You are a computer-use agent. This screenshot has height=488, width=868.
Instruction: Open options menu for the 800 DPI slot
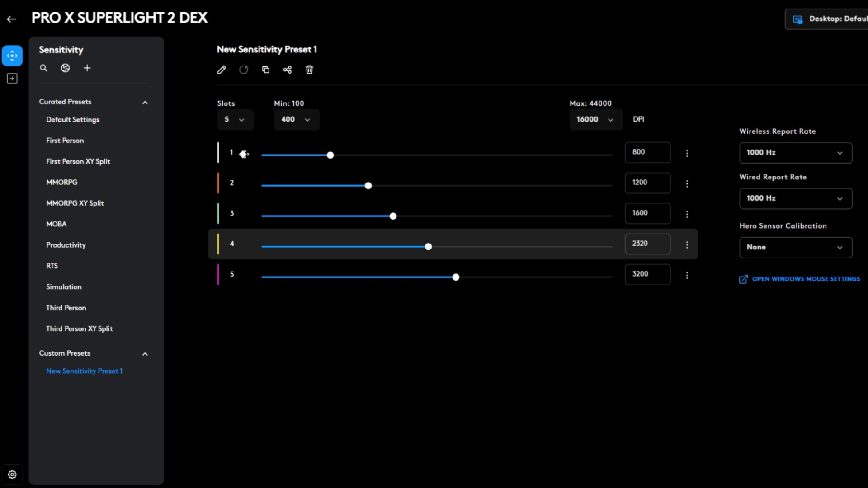[687, 153]
